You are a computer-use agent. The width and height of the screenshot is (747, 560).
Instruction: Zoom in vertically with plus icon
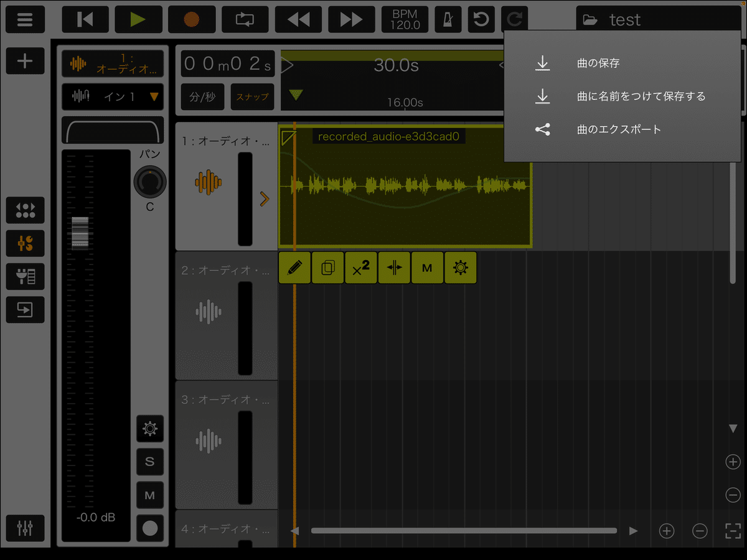733,462
